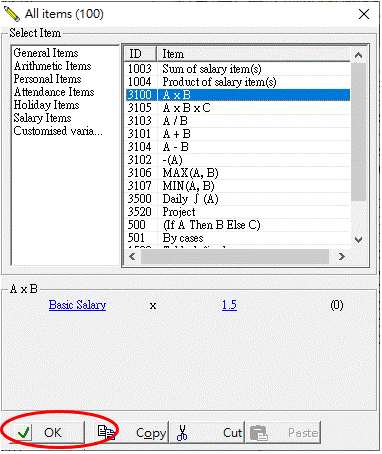The height and width of the screenshot is (454, 382).
Task: Select Customised varia... category
Action: (58, 131)
